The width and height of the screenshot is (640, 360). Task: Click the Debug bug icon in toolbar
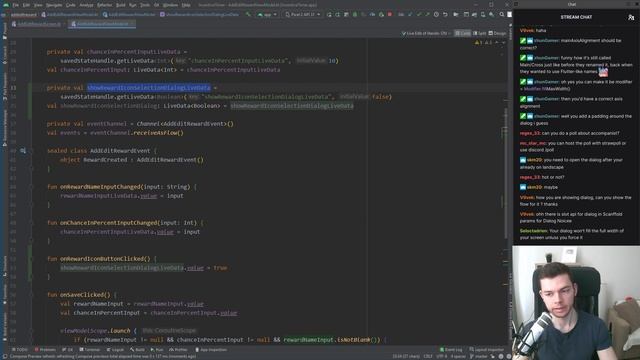click(x=355, y=14)
